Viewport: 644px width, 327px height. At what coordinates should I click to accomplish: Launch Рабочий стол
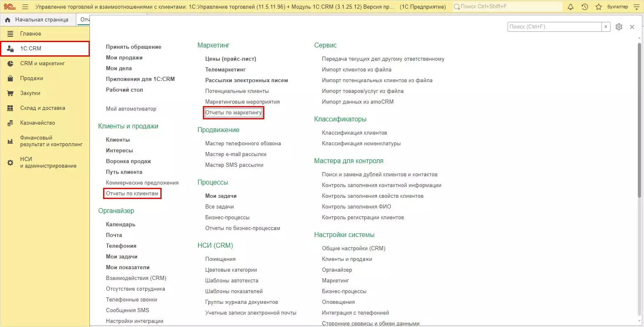[125, 90]
